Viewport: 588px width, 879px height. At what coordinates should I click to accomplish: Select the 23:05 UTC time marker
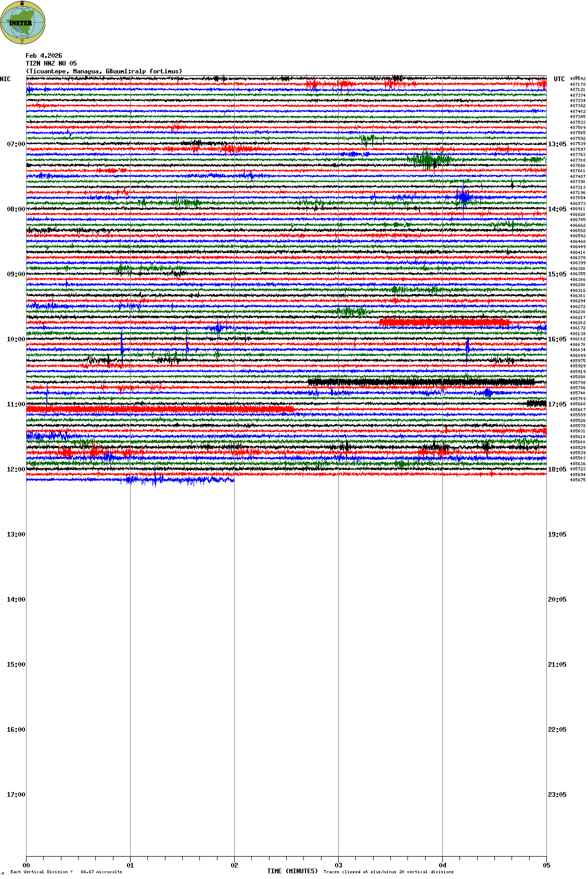click(x=557, y=795)
